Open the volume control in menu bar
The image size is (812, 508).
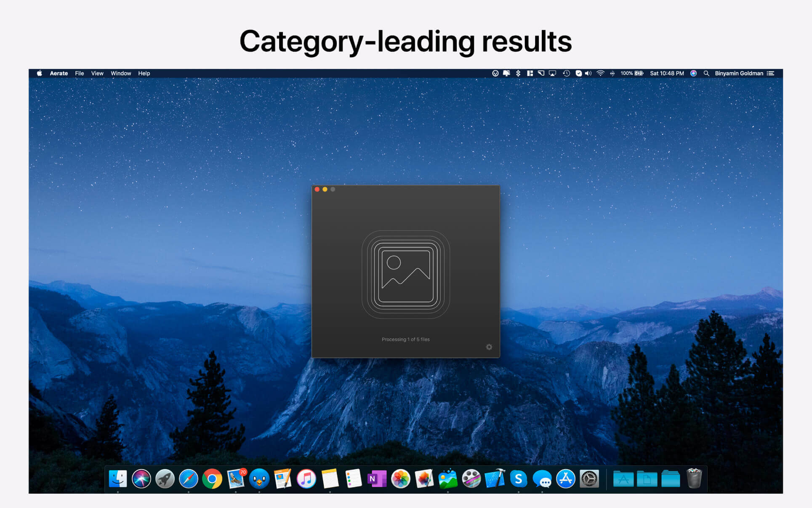[x=588, y=73]
